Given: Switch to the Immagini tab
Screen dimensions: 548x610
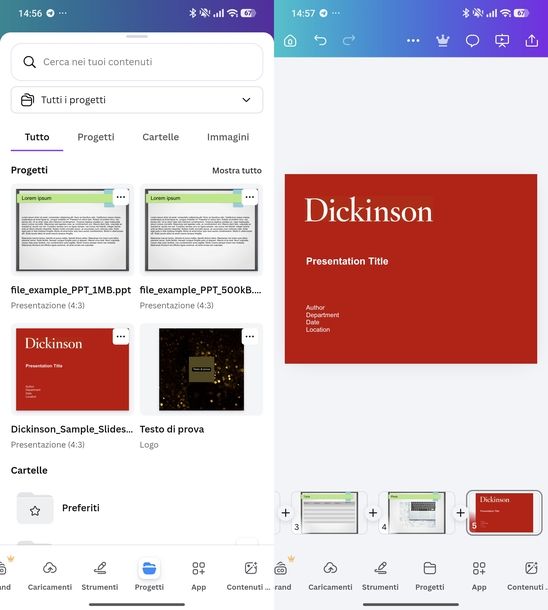Looking at the screenshot, I should click(x=228, y=137).
